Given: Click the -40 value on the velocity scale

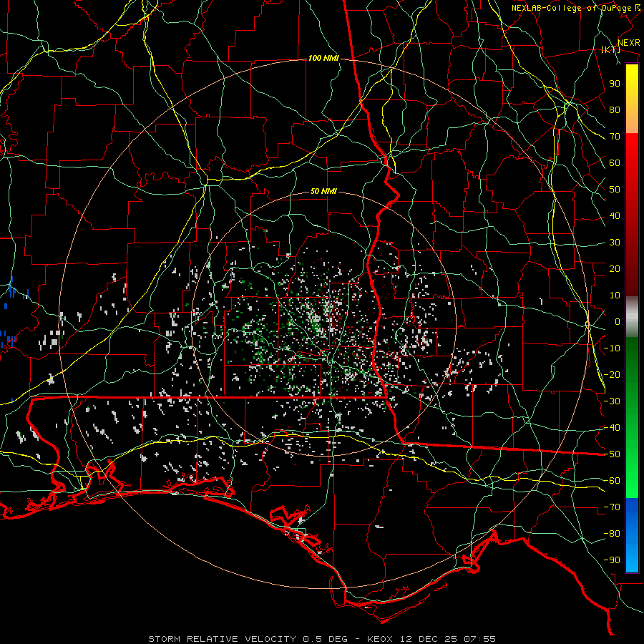Looking at the screenshot, I should pyautogui.click(x=612, y=428).
